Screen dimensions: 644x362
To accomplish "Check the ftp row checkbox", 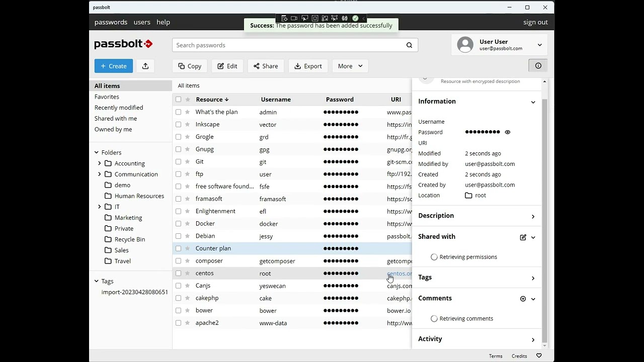I will [178, 174].
